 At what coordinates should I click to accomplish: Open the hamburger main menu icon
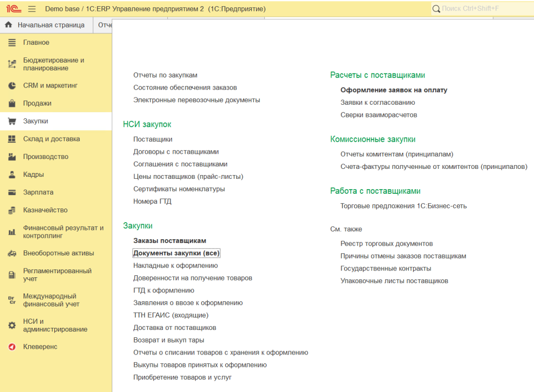[x=32, y=9]
